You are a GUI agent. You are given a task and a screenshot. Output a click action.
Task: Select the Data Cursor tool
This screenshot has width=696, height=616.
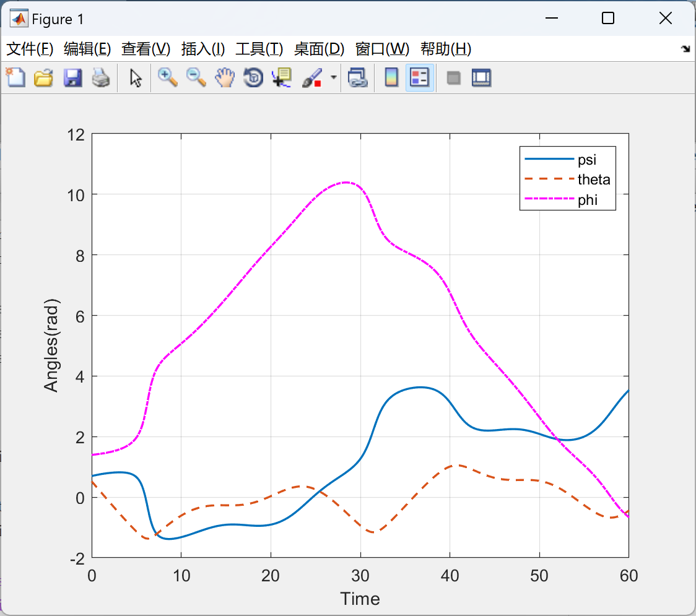[x=282, y=77]
